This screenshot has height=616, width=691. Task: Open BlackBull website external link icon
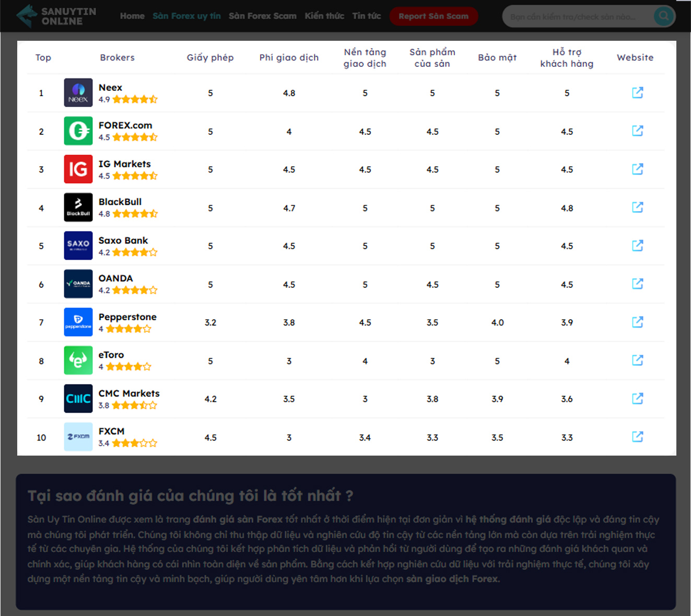[x=637, y=207]
